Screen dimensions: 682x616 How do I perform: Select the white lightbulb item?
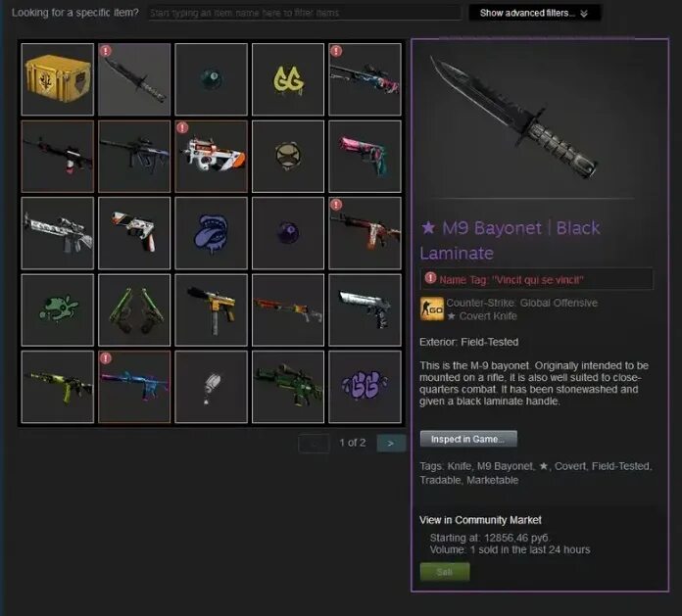point(211,387)
